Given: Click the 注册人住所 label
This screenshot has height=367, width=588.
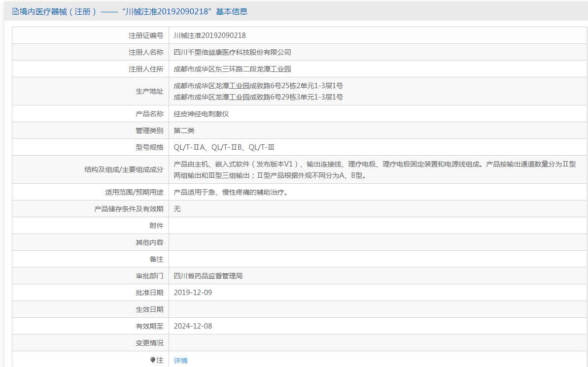Looking at the screenshot, I should coord(146,69).
